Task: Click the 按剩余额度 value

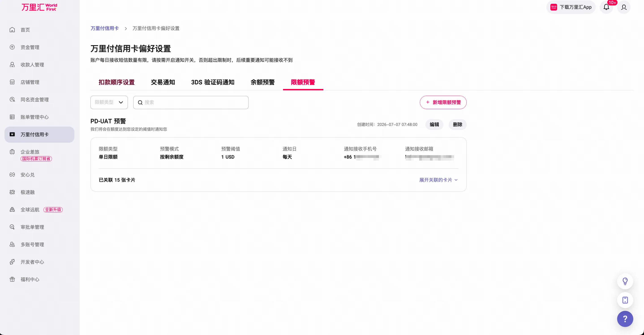Action: click(172, 157)
